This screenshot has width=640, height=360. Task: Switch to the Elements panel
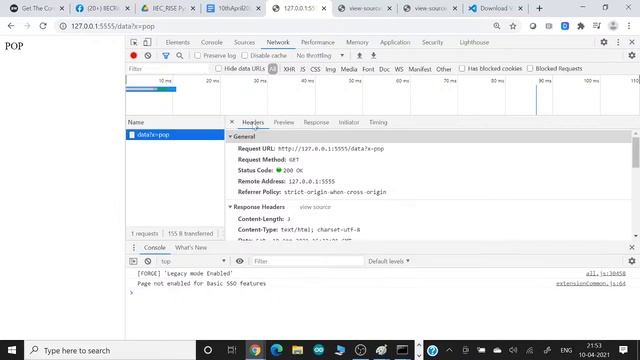[x=178, y=42]
